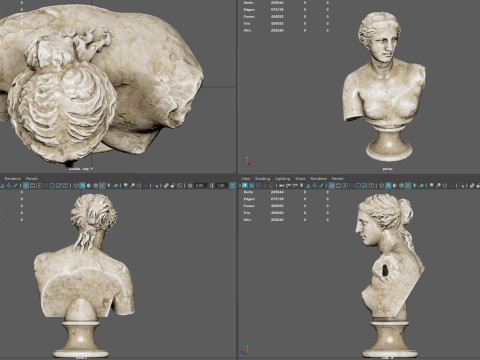
Task: Toggle resolution gate in bottom-left panel toolbar
Action: pyautogui.click(x=39, y=185)
